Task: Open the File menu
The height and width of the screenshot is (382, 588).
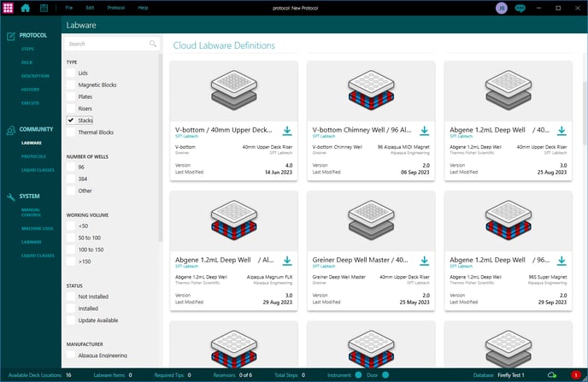Action: click(68, 8)
